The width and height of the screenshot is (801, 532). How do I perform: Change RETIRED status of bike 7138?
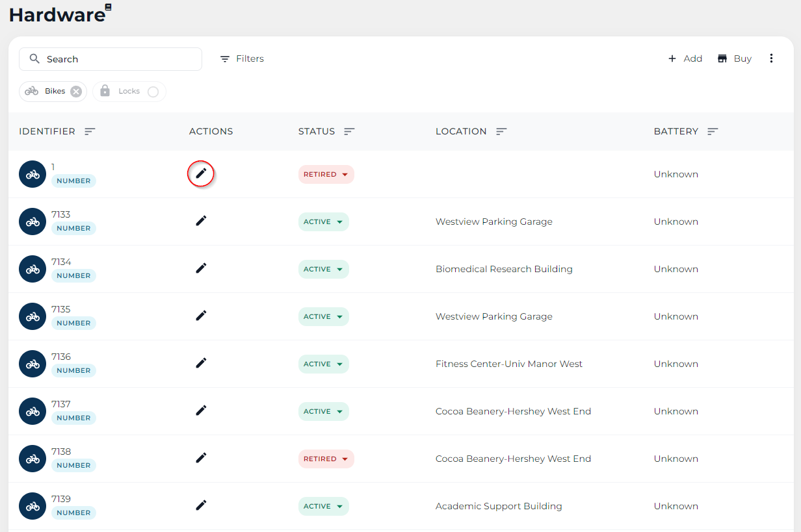[x=326, y=459]
